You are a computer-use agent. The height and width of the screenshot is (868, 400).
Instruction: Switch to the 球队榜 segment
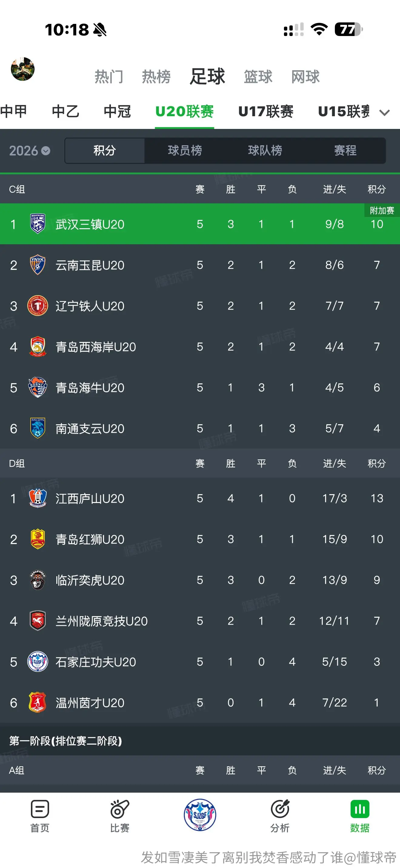(265, 150)
